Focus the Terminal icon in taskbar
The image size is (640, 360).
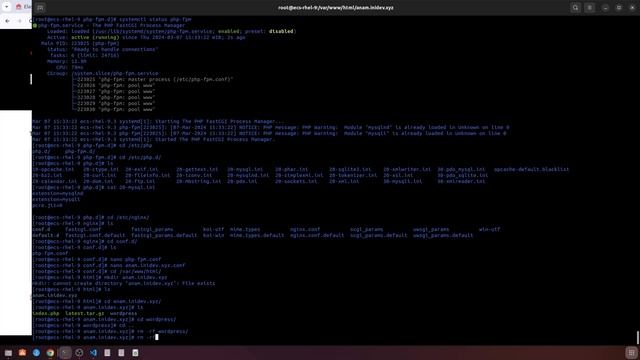coord(65,353)
